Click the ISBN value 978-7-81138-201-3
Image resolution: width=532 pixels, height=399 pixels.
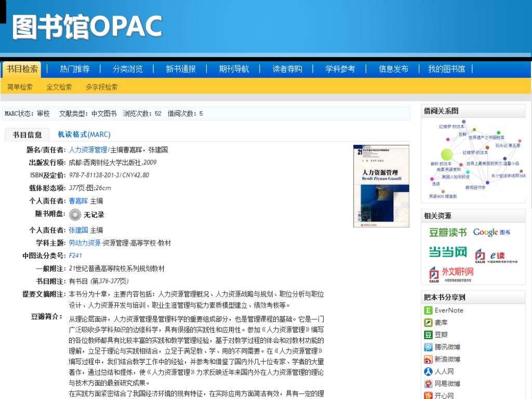[x=95, y=175]
